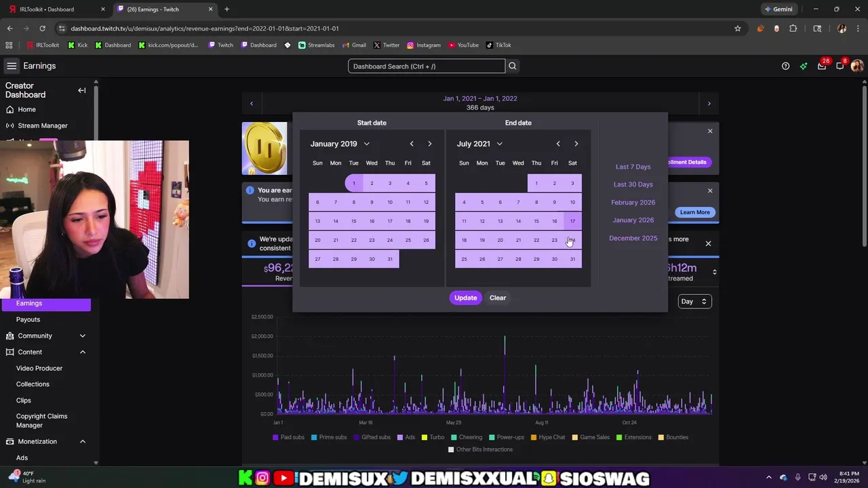Open the January 2019 month dropdown
The height and width of the screenshot is (488, 868).
(x=340, y=144)
